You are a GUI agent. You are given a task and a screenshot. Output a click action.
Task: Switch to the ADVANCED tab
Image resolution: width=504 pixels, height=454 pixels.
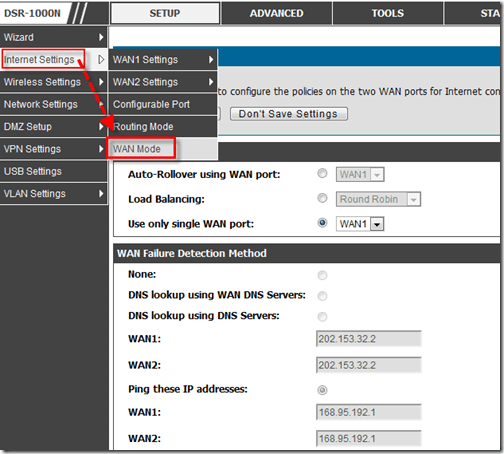pos(277,13)
